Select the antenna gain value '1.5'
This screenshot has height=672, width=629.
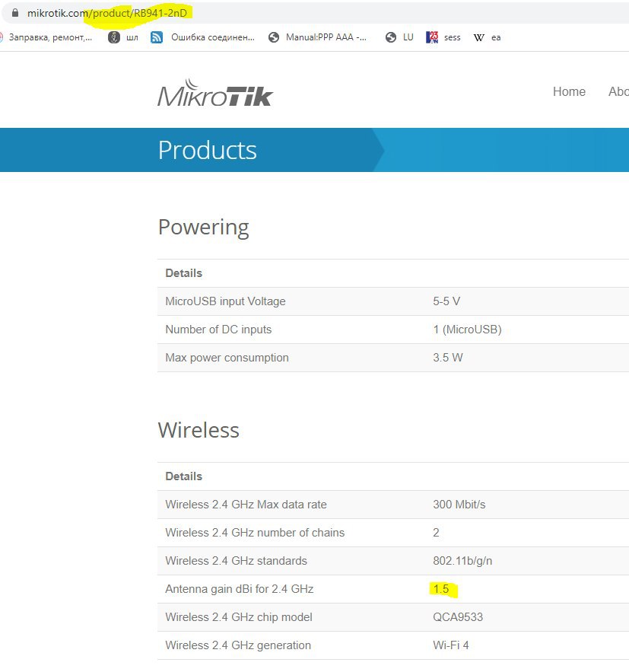click(x=441, y=589)
